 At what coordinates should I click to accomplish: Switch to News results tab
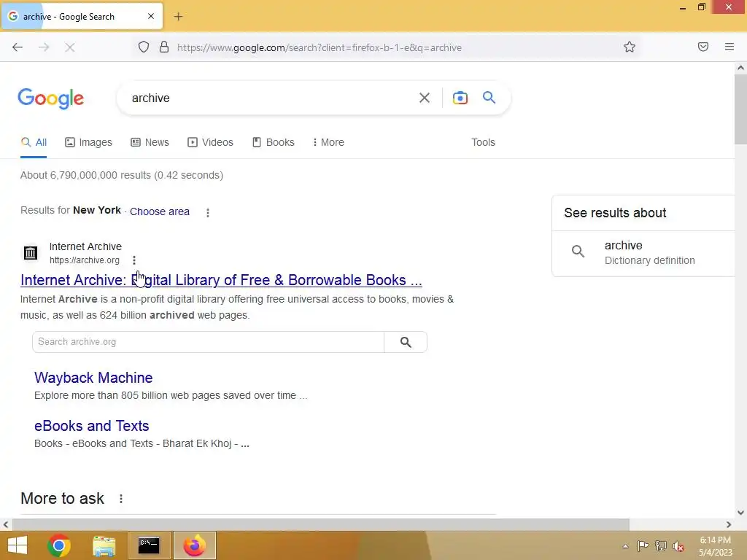150,142
